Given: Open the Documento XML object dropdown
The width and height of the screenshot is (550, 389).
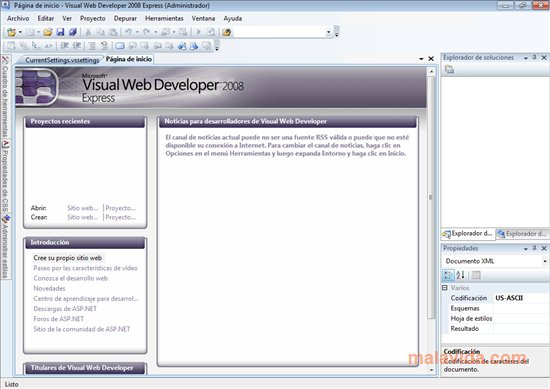Looking at the screenshot, I should (x=545, y=261).
